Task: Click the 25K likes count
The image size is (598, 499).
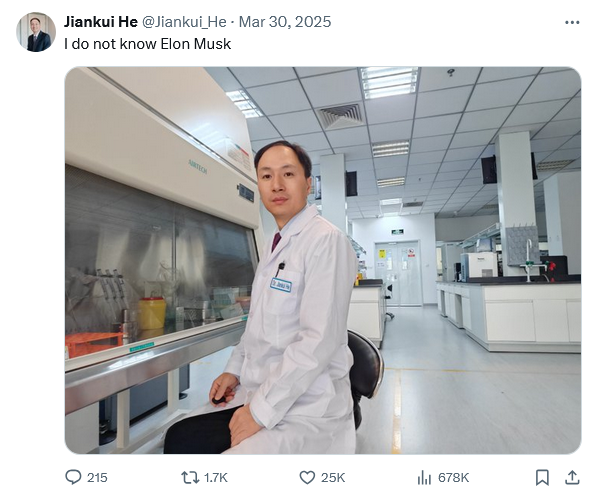Action: pyautogui.click(x=333, y=478)
